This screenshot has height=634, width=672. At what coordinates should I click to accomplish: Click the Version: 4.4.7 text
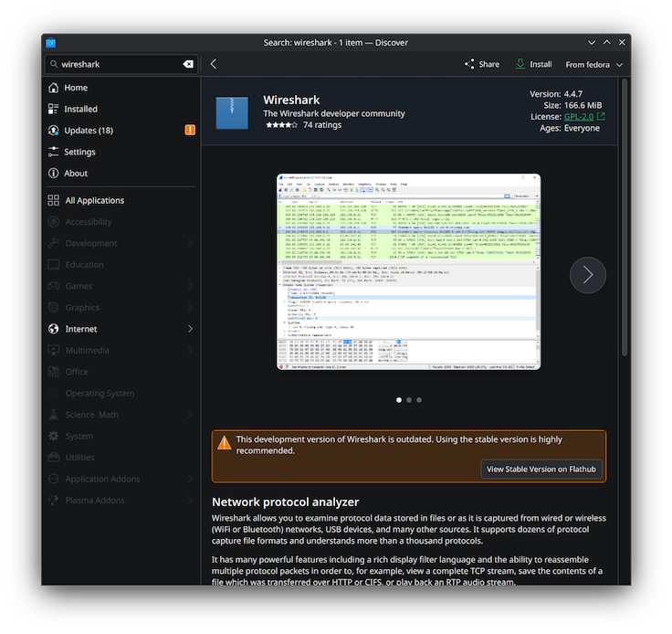[556, 94]
